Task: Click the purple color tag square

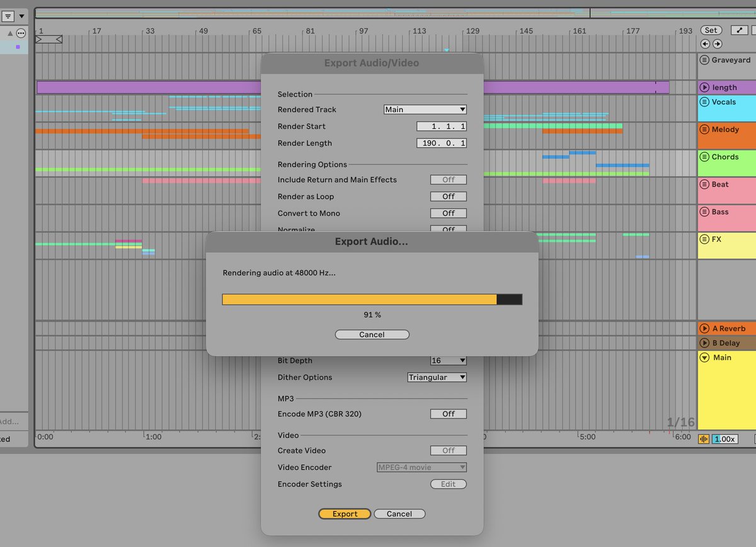Action: click(x=18, y=47)
